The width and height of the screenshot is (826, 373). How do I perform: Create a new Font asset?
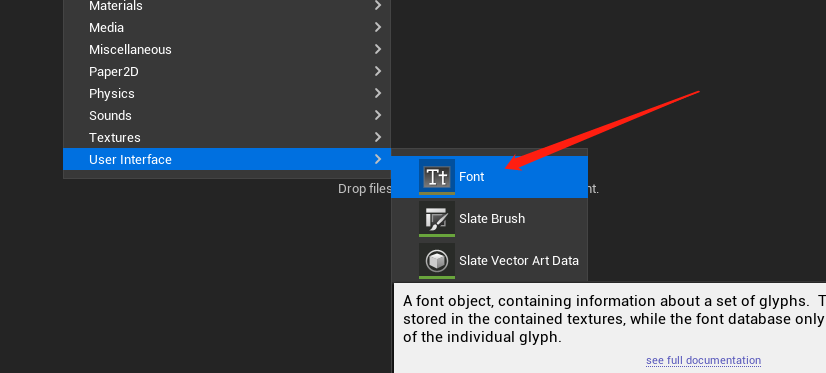[x=489, y=177]
